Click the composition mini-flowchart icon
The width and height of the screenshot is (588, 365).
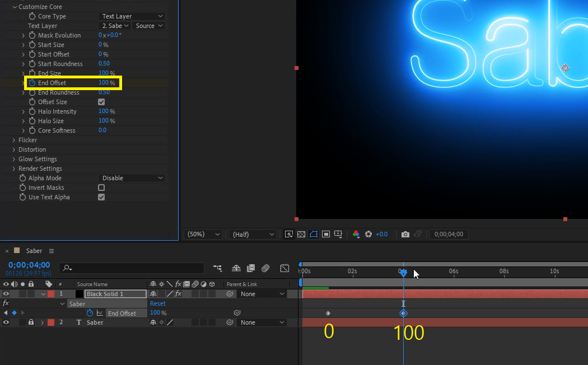[217, 268]
